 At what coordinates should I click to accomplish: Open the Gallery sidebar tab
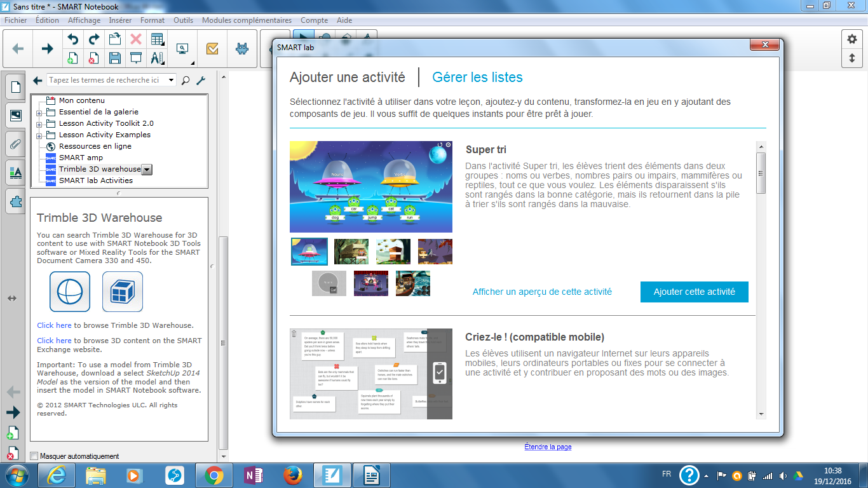pyautogui.click(x=15, y=115)
